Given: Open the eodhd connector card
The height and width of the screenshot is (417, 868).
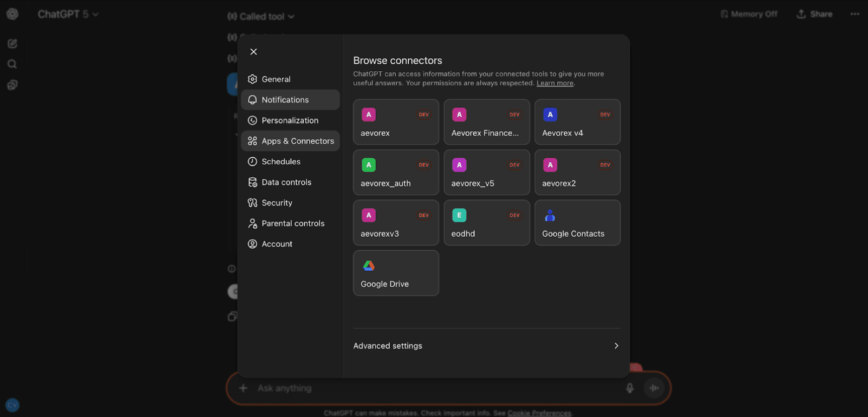Looking at the screenshot, I should click(487, 223).
